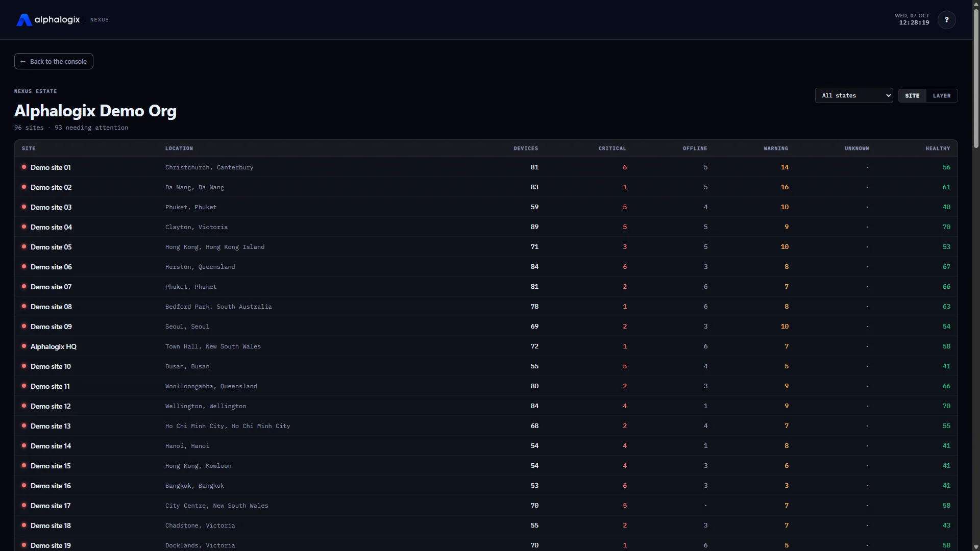This screenshot has width=980, height=551.
Task: Click location Ho Chi Minh City
Action: [228, 426]
